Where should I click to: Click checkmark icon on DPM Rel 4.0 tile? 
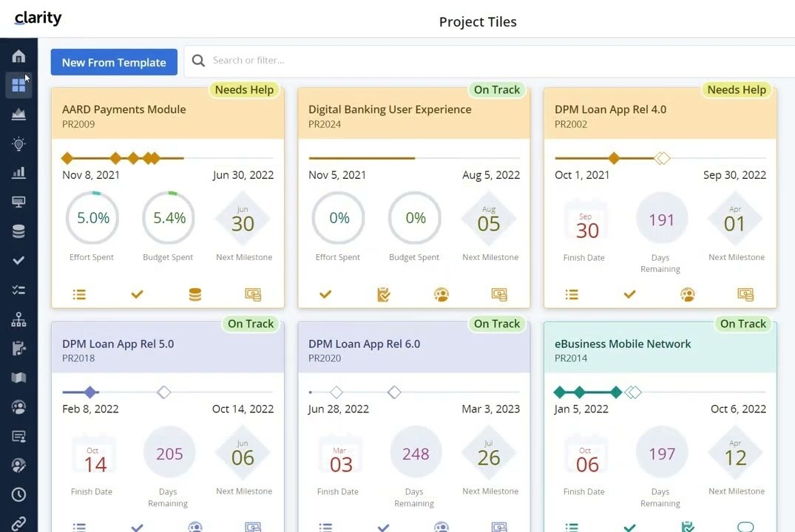[x=629, y=294]
